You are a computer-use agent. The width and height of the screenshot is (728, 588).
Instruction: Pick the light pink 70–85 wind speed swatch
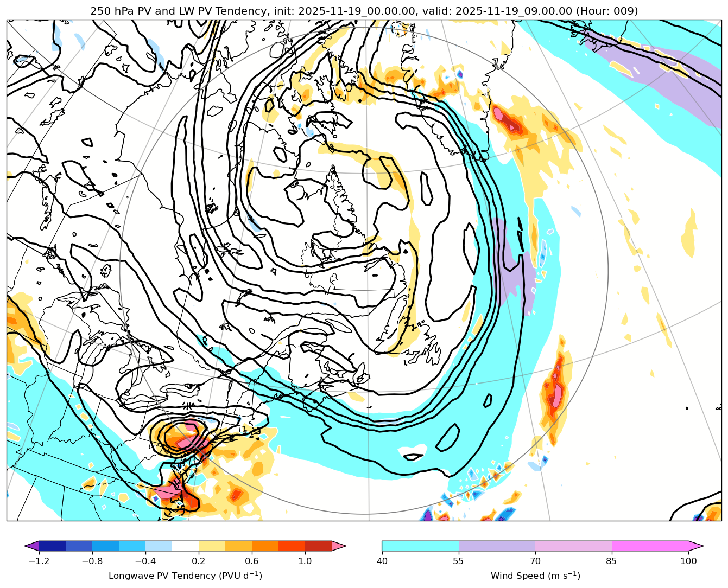coord(573,546)
